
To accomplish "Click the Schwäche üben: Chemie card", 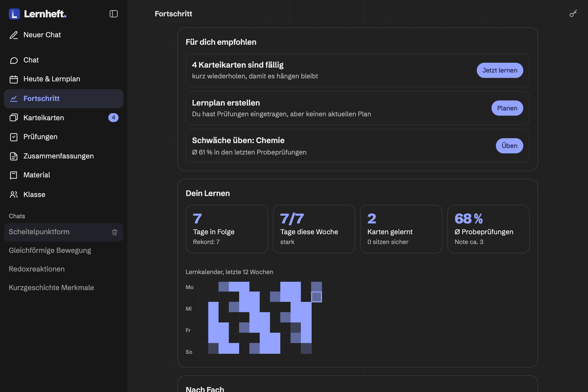I will coord(358,146).
